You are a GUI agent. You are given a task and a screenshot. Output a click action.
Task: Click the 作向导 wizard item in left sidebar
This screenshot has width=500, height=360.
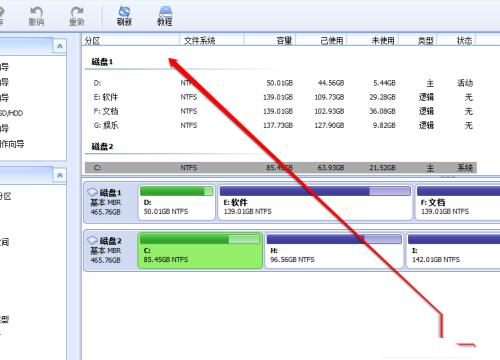pos(12,144)
